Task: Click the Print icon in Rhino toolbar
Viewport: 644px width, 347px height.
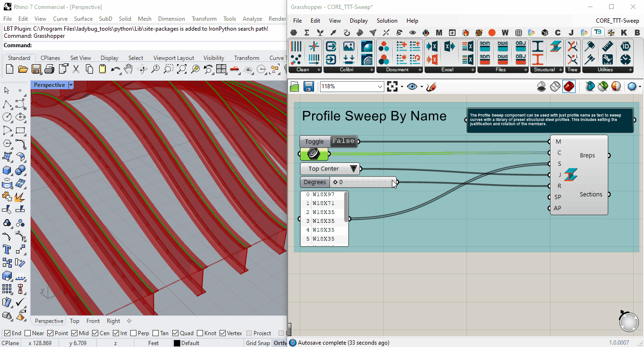Action: tap(49, 69)
